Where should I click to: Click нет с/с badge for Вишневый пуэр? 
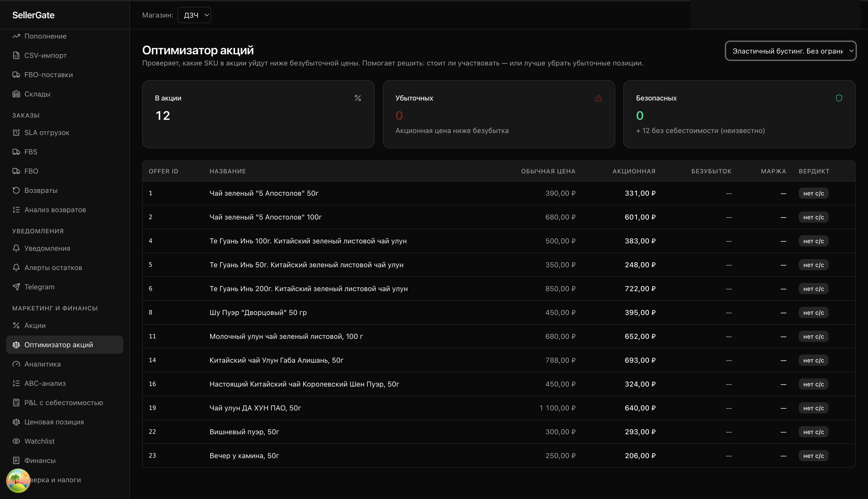tap(813, 432)
